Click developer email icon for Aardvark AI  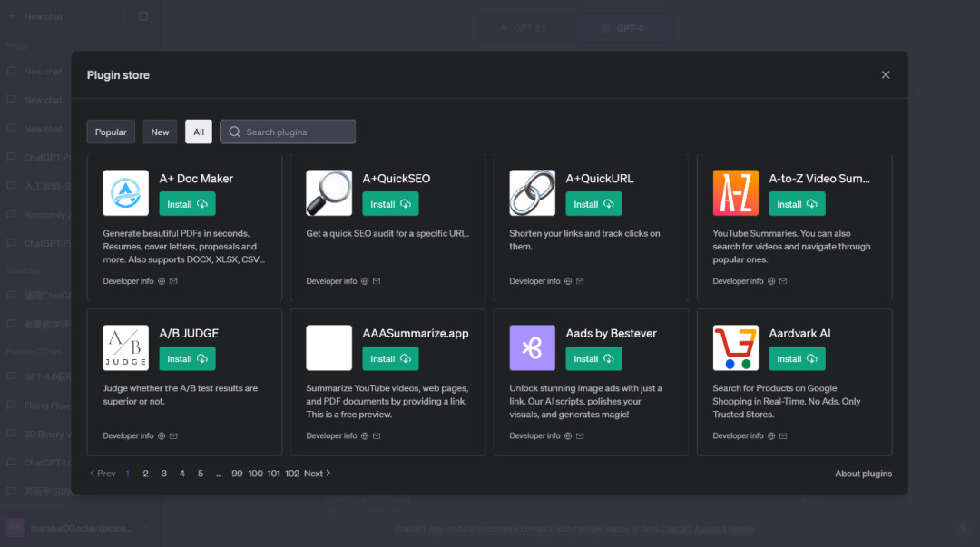click(783, 435)
